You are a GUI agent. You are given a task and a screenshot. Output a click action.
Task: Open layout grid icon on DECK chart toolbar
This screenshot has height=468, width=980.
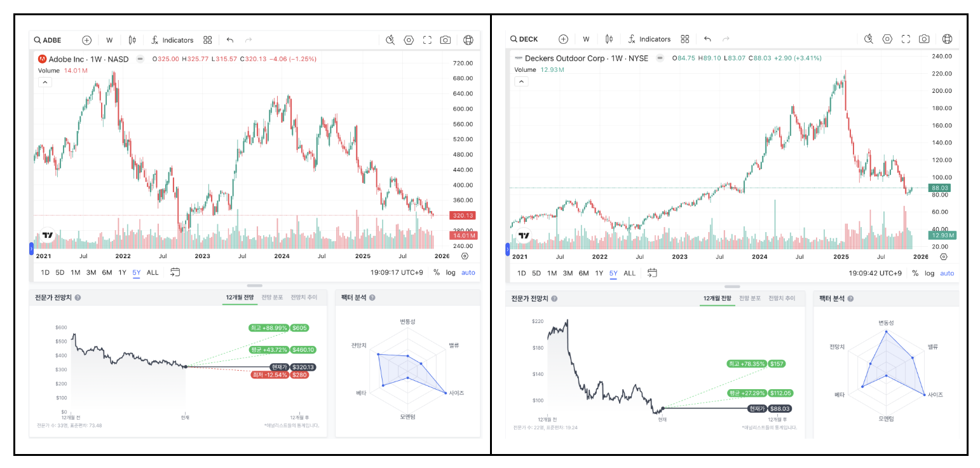(x=684, y=39)
